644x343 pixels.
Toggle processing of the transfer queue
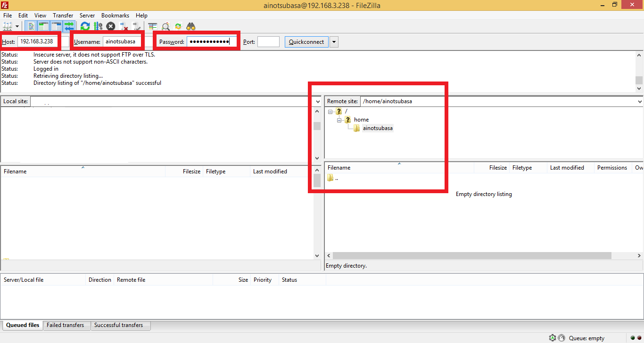click(x=98, y=26)
